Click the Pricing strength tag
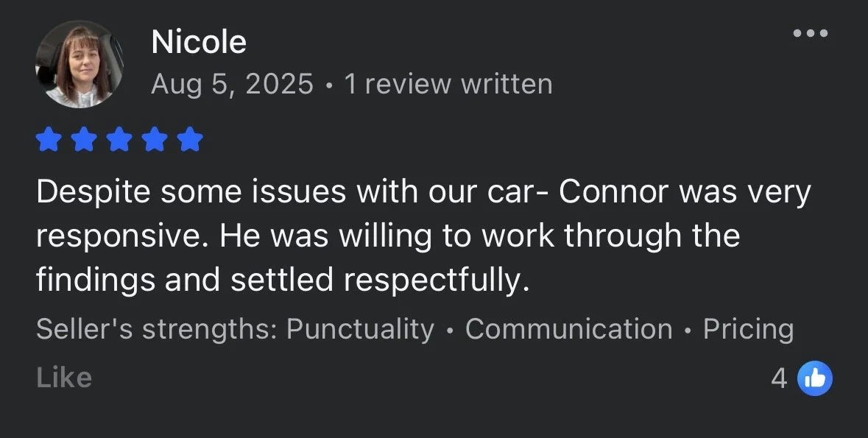Image resolution: width=868 pixels, height=438 pixels. [x=749, y=329]
